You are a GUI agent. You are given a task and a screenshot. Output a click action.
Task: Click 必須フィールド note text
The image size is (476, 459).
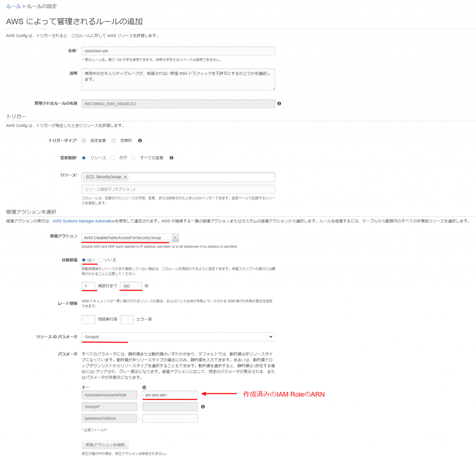(x=94, y=430)
